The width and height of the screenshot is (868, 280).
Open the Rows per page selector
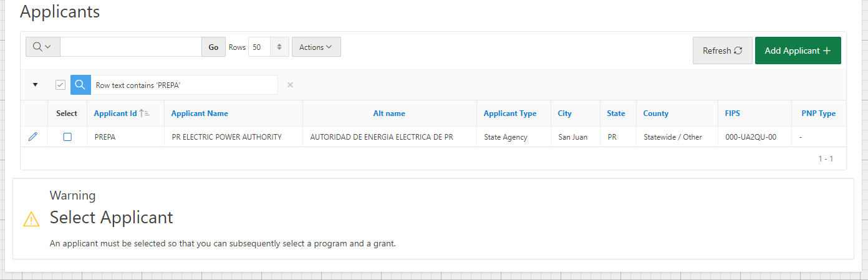pos(268,47)
